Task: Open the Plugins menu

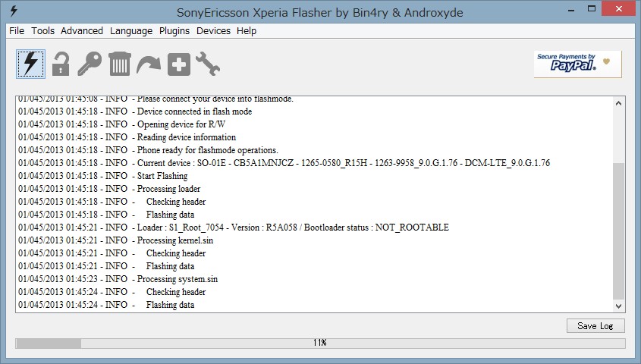Action: point(174,31)
